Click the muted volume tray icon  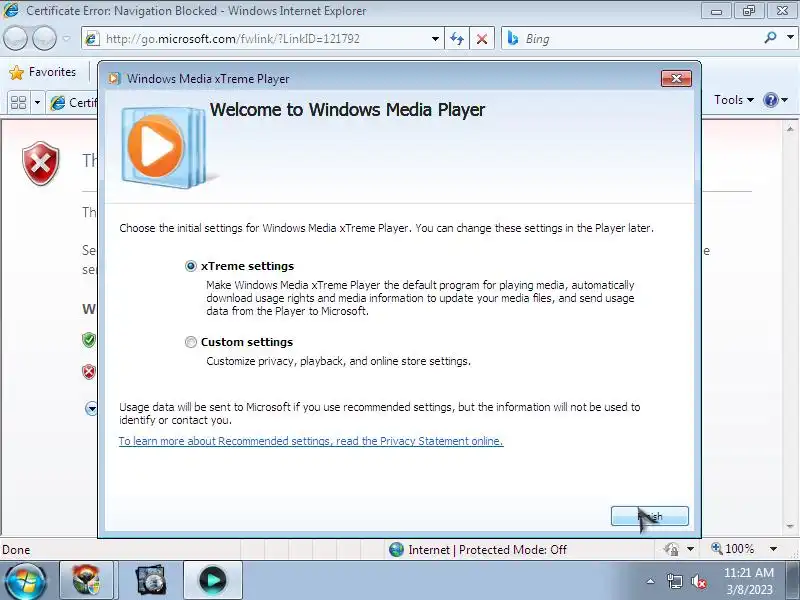tap(698, 581)
